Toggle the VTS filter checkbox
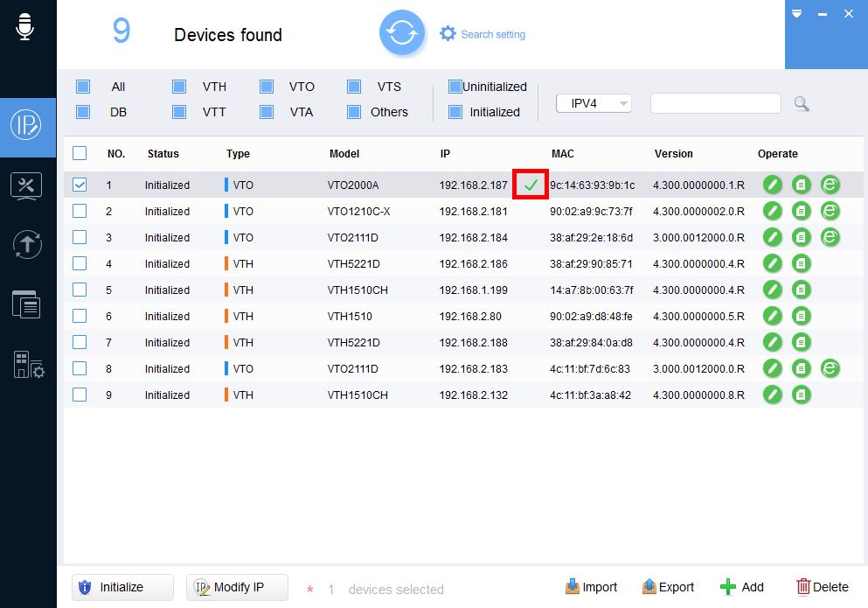Screen dimensions: 868x608 pos(354,87)
